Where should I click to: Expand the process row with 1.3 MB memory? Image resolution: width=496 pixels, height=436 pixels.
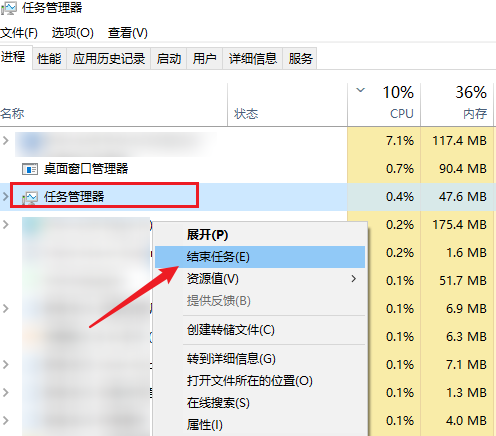point(5,392)
